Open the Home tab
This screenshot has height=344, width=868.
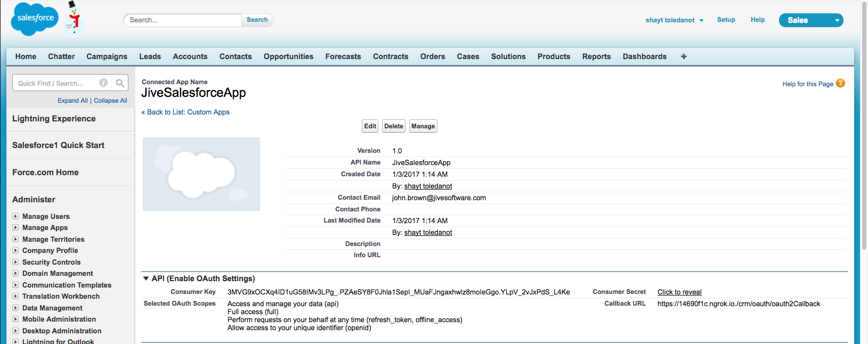pyautogui.click(x=26, y=56)
